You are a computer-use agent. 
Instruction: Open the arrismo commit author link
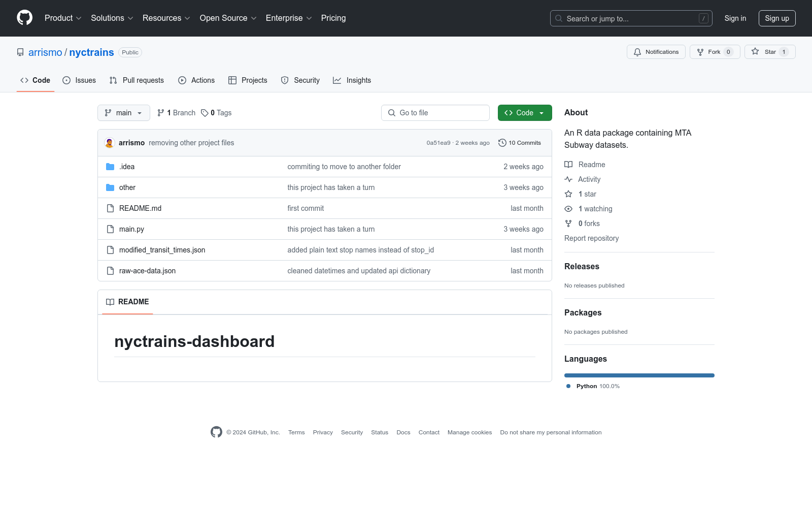(x=132, y=143)
